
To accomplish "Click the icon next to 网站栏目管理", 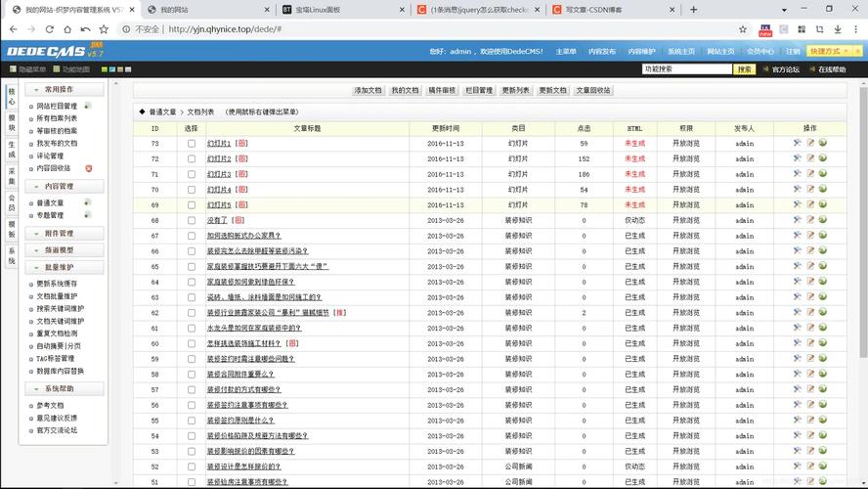I will (x=87, y=106).
